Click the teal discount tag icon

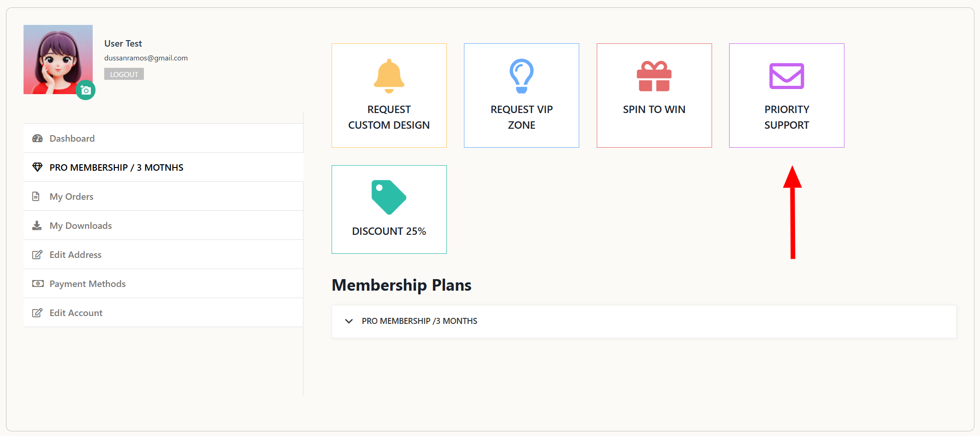(x=389, y=197)
